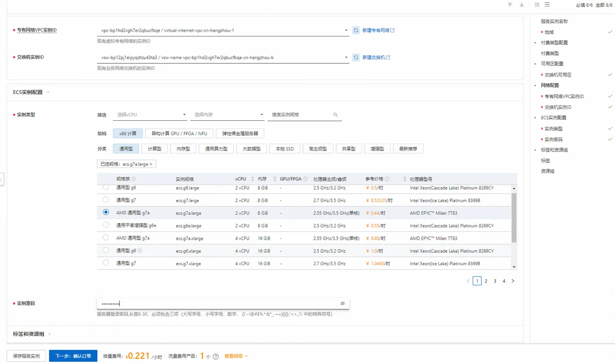Click 下一步:确认订单 button
Screen dimensions: 615x364
73,356
